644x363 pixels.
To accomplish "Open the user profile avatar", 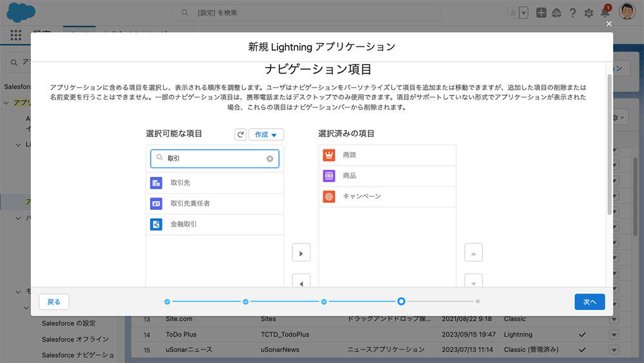I will coord(627,12).
